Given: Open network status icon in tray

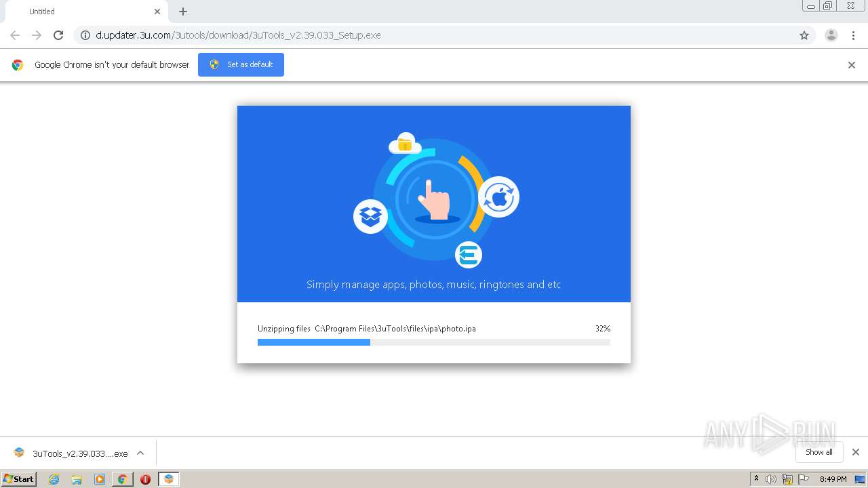Looking at the screenshot, I should pos(787,479).
